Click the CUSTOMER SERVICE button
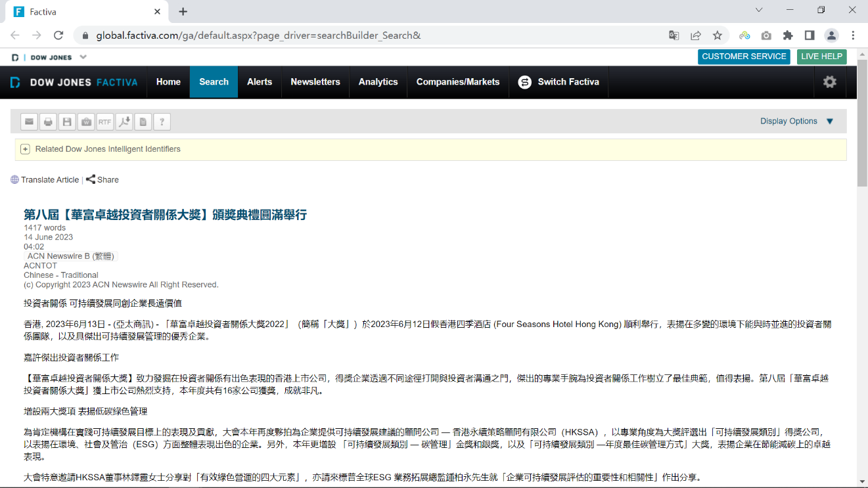Screen dimensions: 868x488 (744, 56)
